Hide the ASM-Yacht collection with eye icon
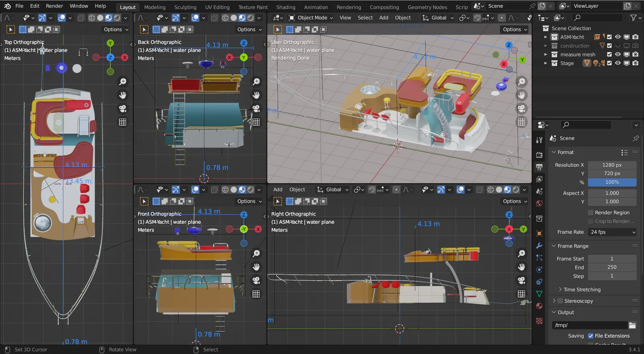The width and height of the screenshot is (644, 354). (x=618, y=37)
